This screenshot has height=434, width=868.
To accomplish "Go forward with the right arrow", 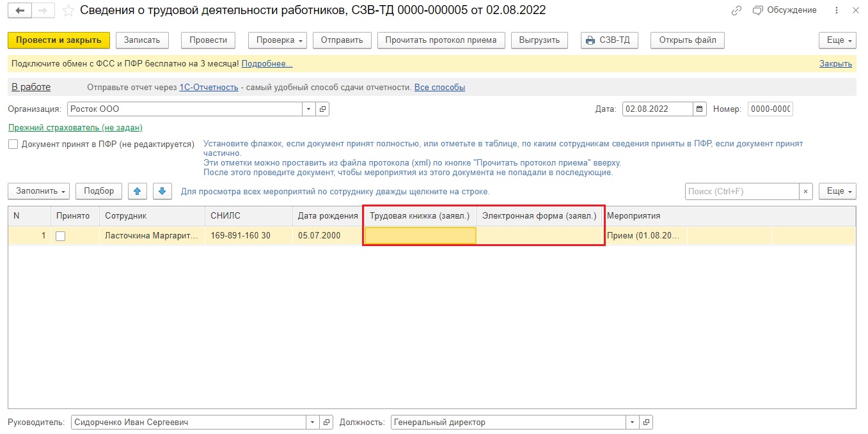I will [43, 11].
